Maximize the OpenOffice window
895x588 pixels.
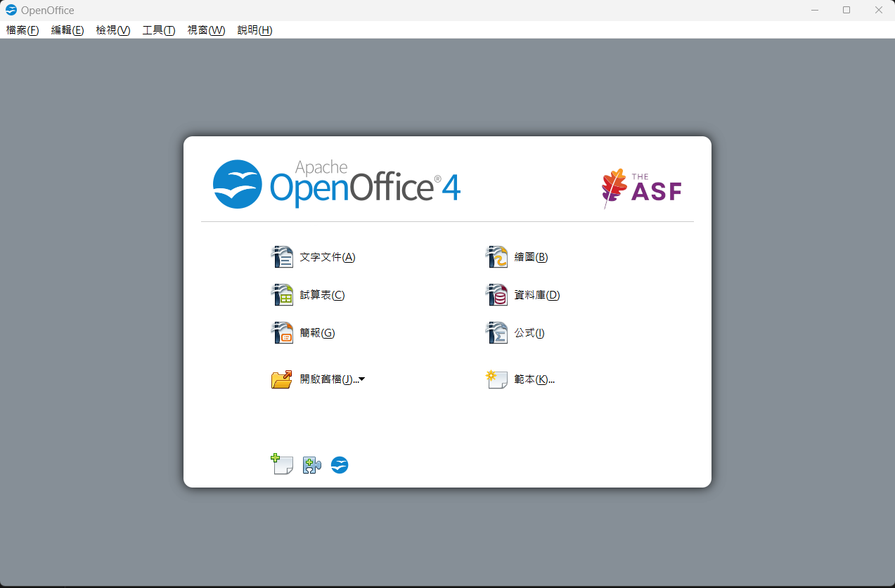846,10
